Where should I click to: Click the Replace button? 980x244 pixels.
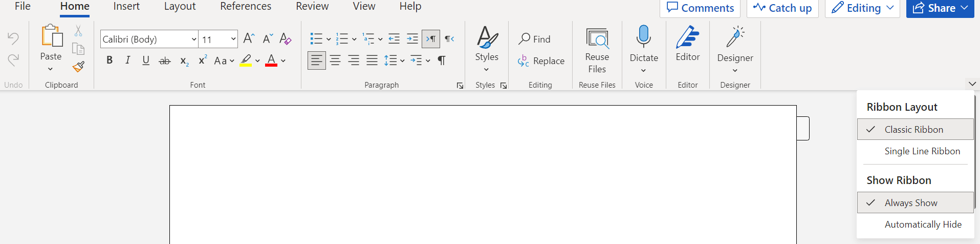[x=541, y=61]
